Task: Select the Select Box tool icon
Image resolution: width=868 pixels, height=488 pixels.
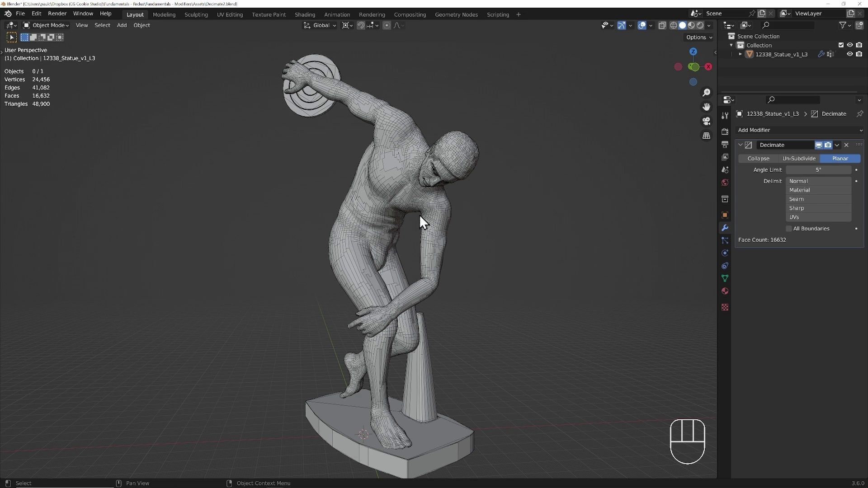Action: click(12, 37)
